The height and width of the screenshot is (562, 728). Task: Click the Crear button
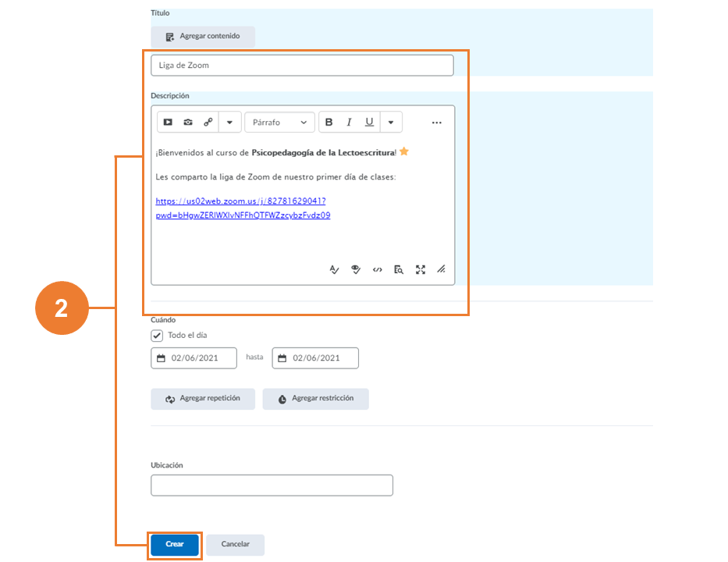[175, 545]
